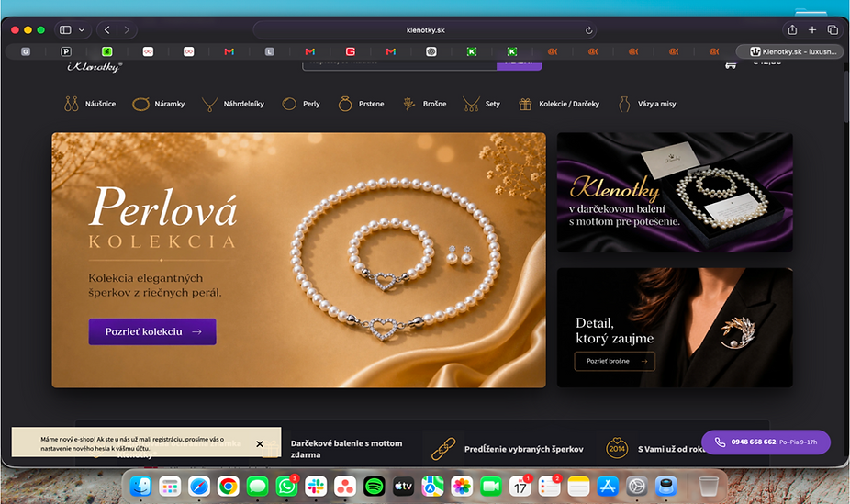Open the shopping cart icon
850x504 pixels.
tap(730, 65)
